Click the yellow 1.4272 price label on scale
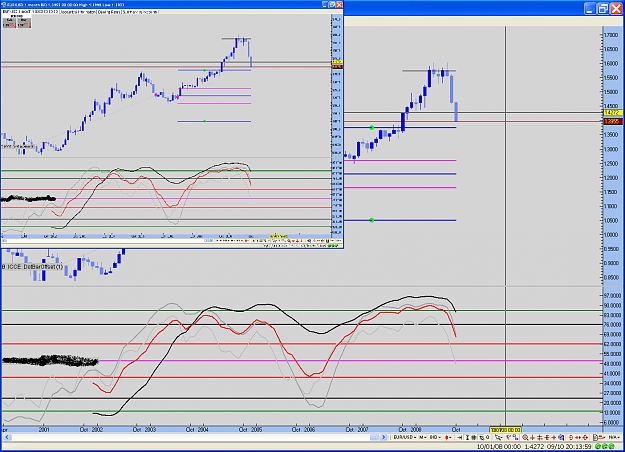The width and height of the screenshot is (625, 452). 613,113
